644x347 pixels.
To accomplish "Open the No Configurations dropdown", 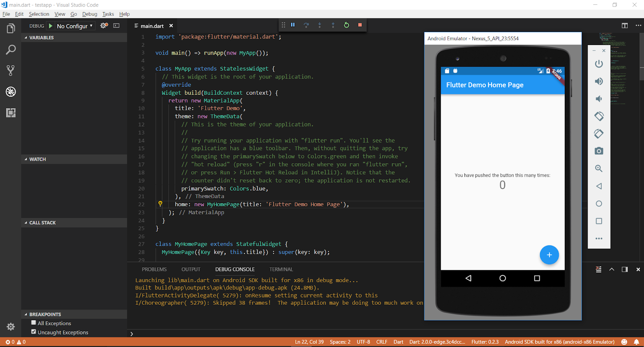I will tap(75, 26).
